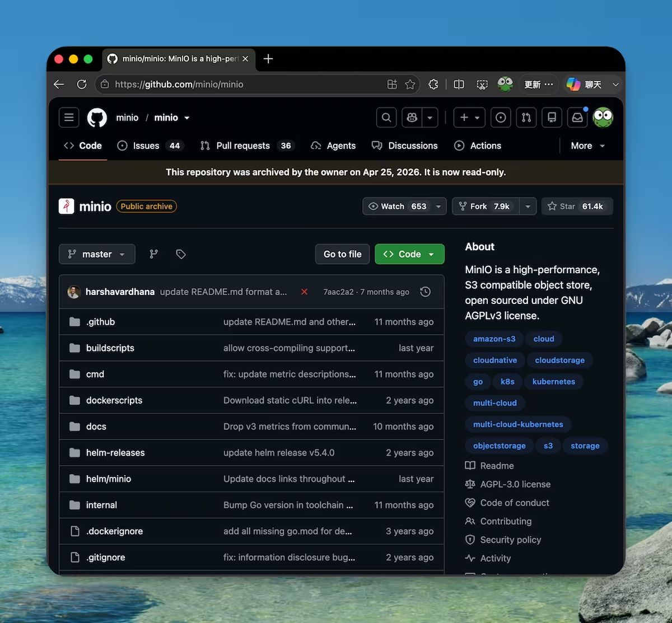This screenshot has width=672, height=623.
Task: Click the Watch button
Action: [x=397, y=207]
